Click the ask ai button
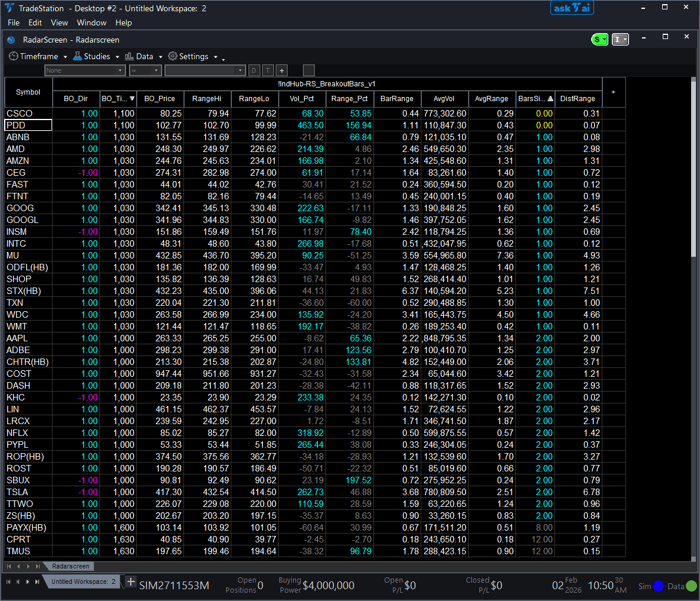This screenshot has height=601, width=700. pyautogui.click(x=572, y=8)
